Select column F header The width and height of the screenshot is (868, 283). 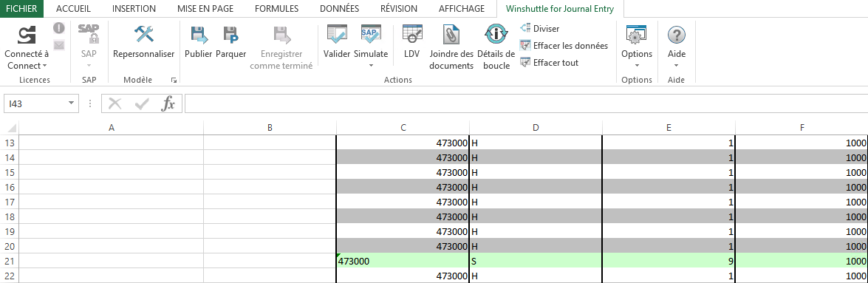(x=802, y=128)
